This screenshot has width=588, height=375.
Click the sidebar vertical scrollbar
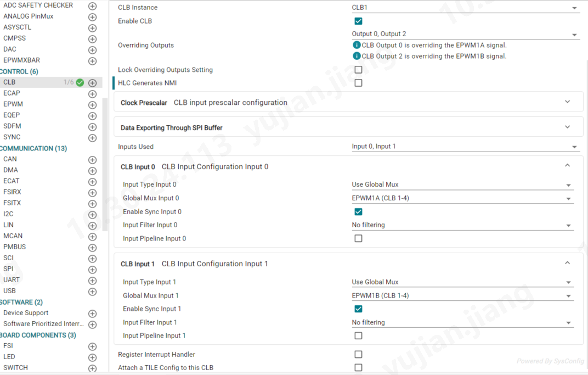(x=105, y=163)
